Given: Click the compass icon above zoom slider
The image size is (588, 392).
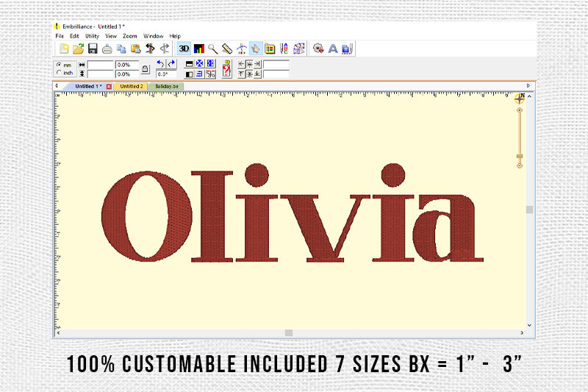Looking at the screenshot, I should point(520,99).
